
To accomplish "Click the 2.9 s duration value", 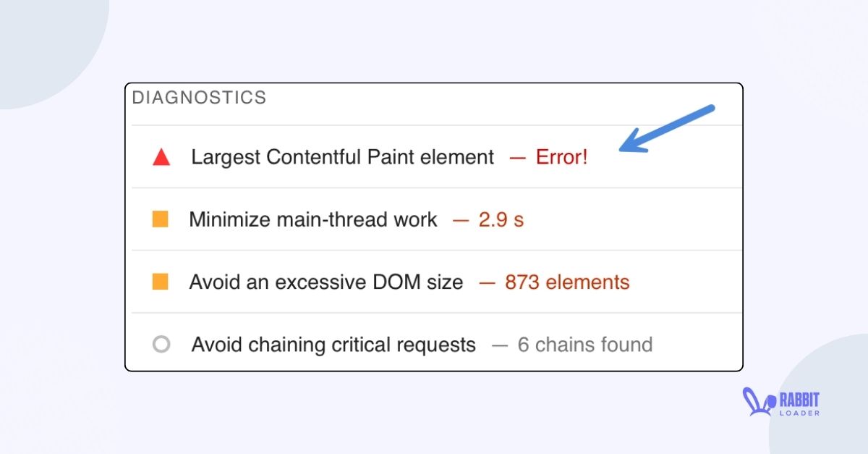I will 500,219.
